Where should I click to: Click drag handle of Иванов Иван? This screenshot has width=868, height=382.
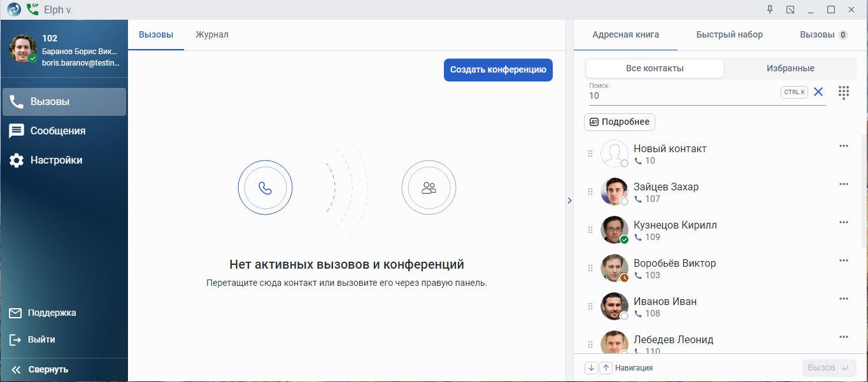coord(590,306)
